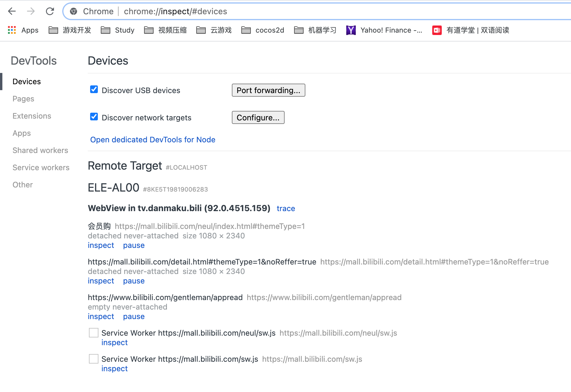Click the Shared workers sidebar icon
571x392 pixels.
(40, 150)
